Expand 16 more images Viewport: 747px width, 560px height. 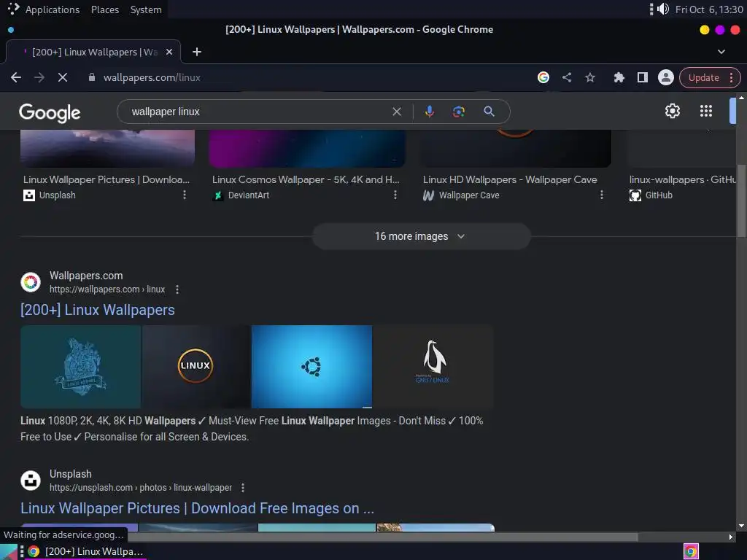[421, 236]
